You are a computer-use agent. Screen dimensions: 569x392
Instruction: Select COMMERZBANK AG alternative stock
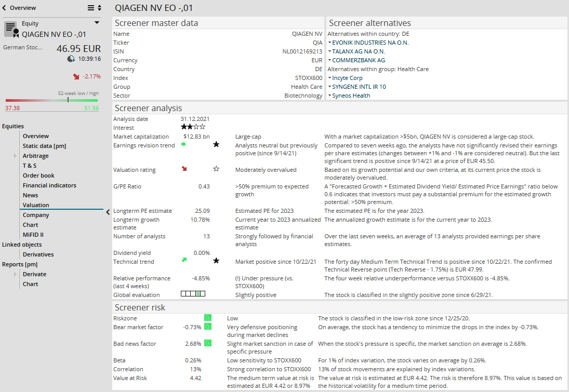click(359, 60)
